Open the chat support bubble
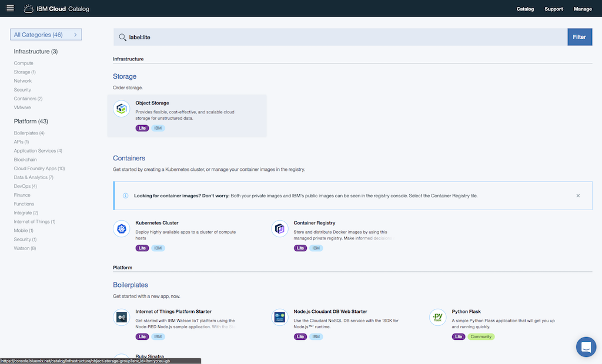This screenshot has width=602, height=364. [x=586, y=347]
